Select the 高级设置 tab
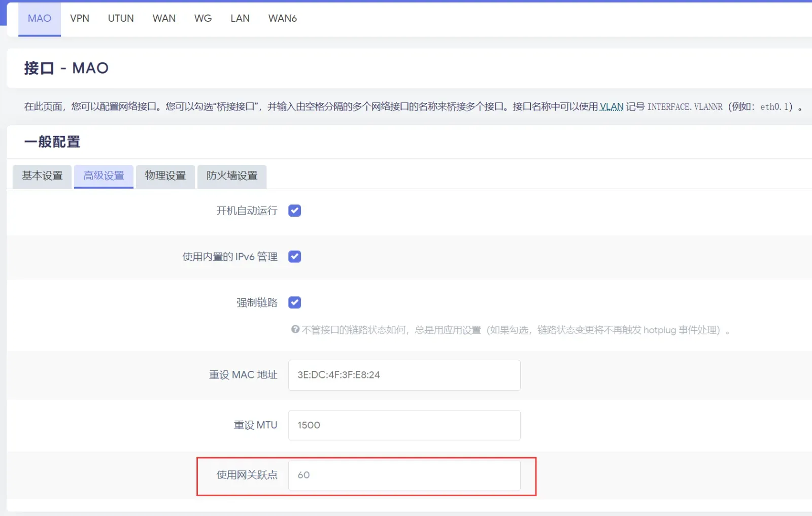 104,176
